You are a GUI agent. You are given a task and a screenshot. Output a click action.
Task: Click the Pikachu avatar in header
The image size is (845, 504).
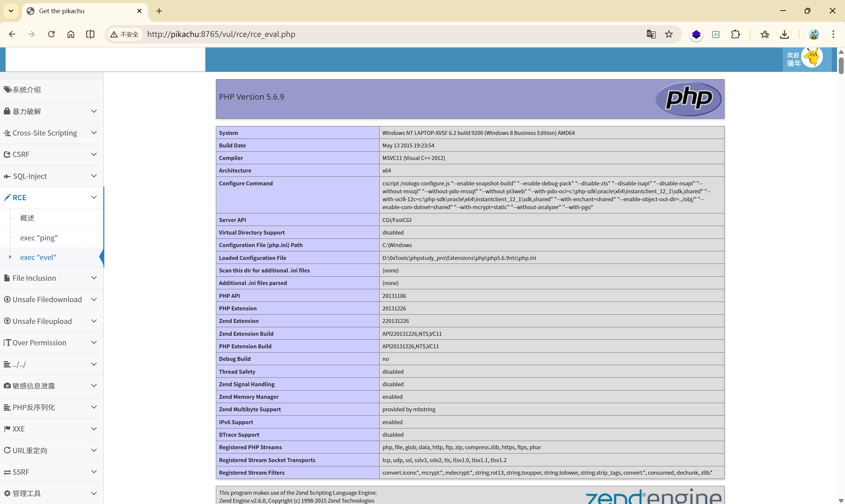(x=812, y=57)
